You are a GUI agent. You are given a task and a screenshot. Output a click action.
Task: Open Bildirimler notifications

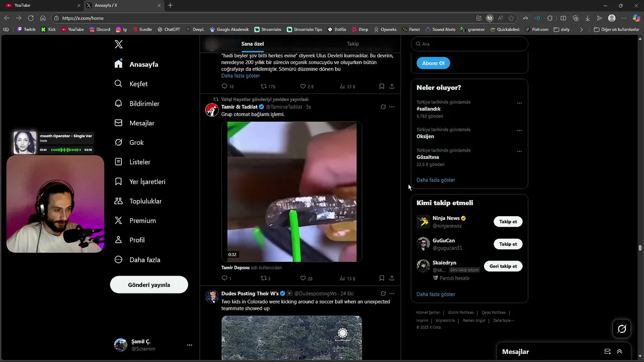coord(137,104)
